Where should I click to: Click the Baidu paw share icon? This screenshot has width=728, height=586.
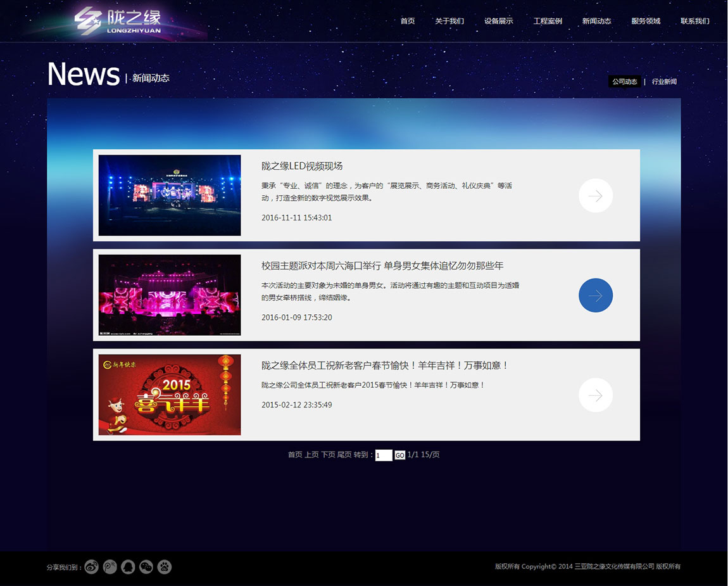(165, 567)
